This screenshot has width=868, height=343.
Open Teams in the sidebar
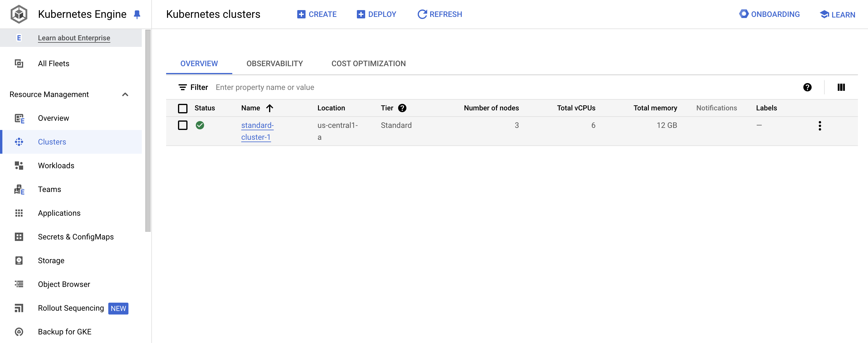[x=71, y=189]
